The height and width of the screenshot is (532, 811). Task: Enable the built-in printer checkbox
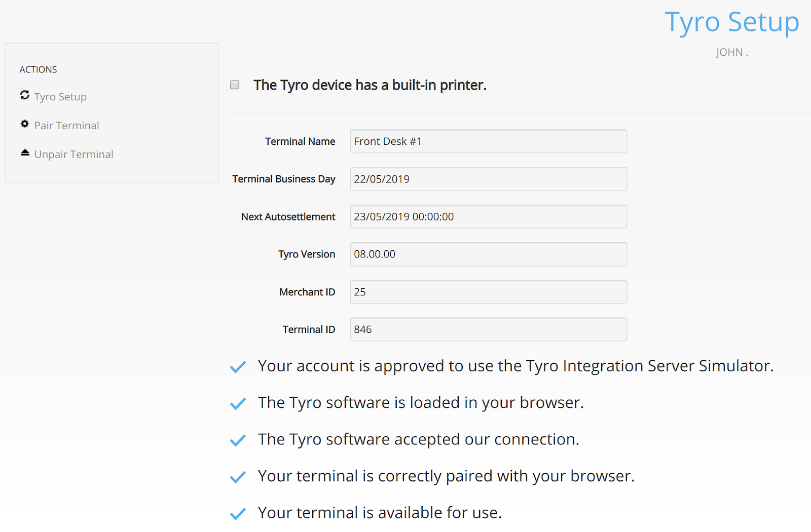coord(235,85)
